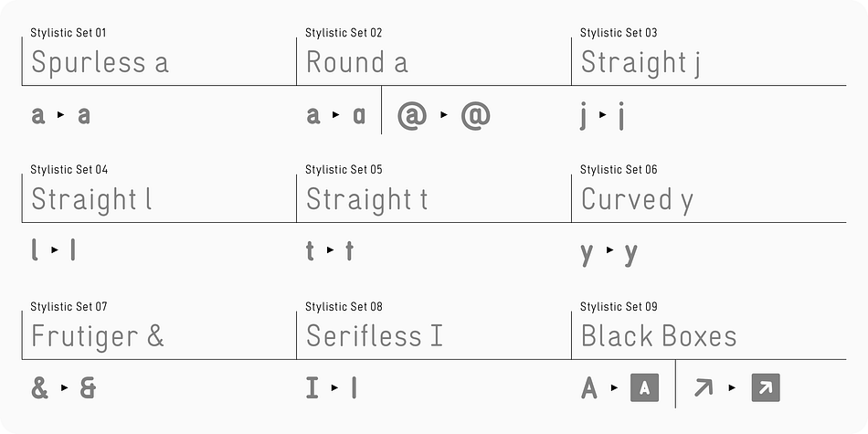This screenshot has height=434, width=868.
Task: Click the arrow between the t glyphs
Action: (330, 250)
